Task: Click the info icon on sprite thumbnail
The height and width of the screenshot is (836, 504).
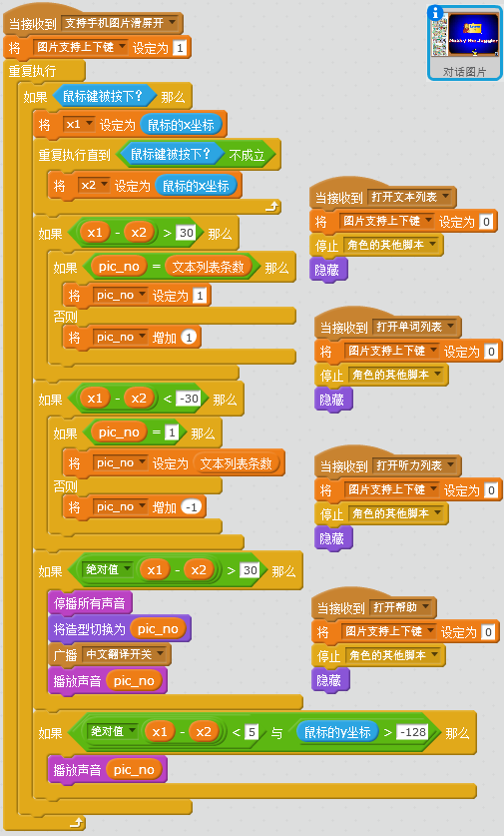Action: 435,12
